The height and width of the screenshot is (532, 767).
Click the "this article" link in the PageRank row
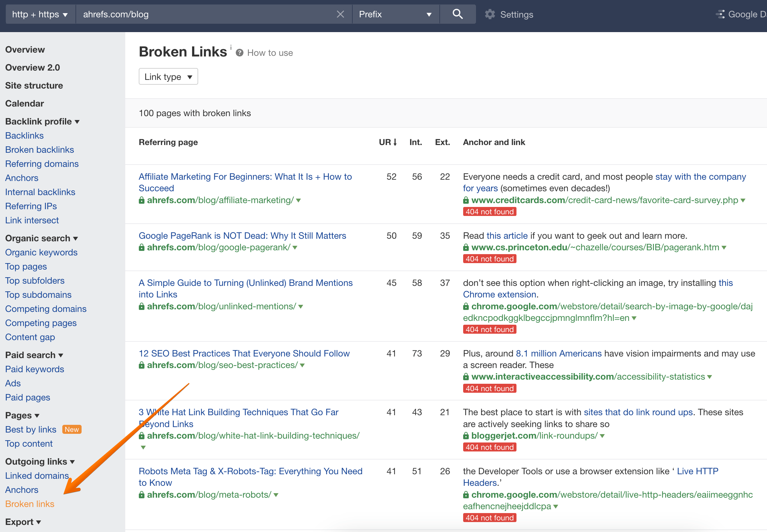(x=507, y=235)
